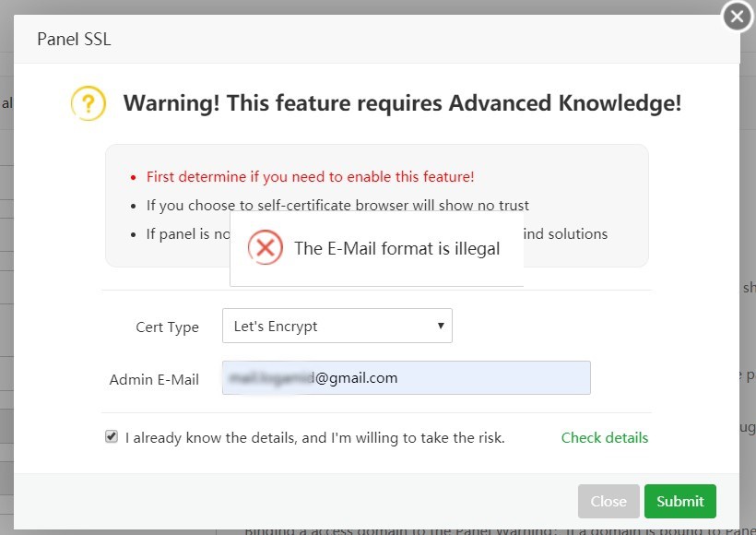Click the red 'First determine' notice line
The height and width of the screenshot is (535, 756).
(x=310, y=177)
